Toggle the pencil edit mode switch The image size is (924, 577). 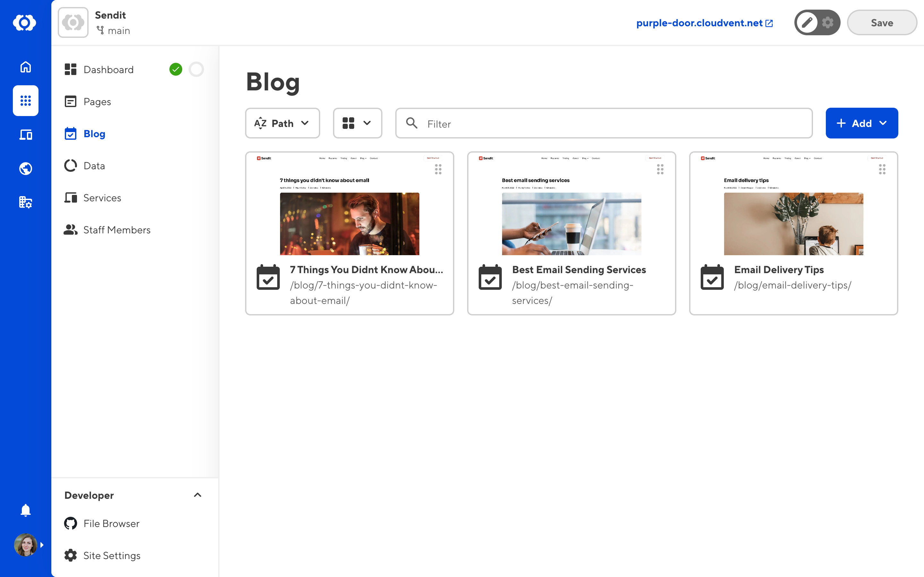(x=807, y=23)
